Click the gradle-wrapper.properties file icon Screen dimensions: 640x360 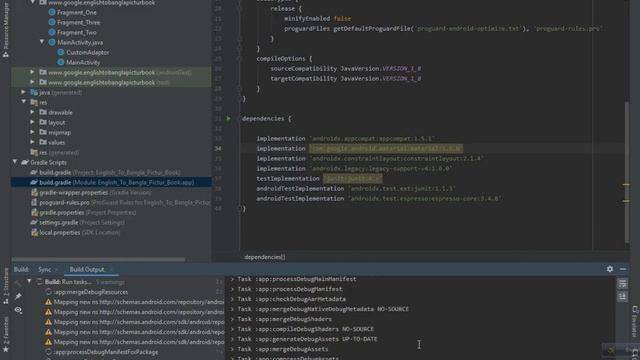(34, 193)
